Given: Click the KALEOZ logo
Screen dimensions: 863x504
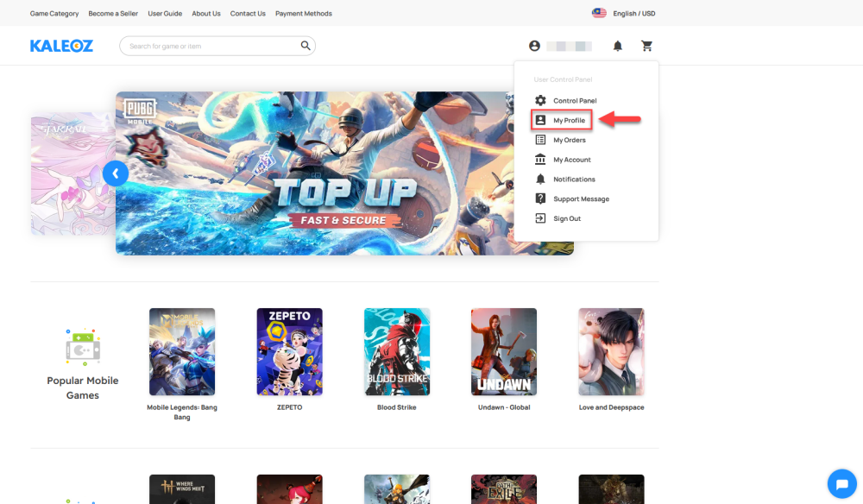Looking at the screenshot, I should pos(61,46).
